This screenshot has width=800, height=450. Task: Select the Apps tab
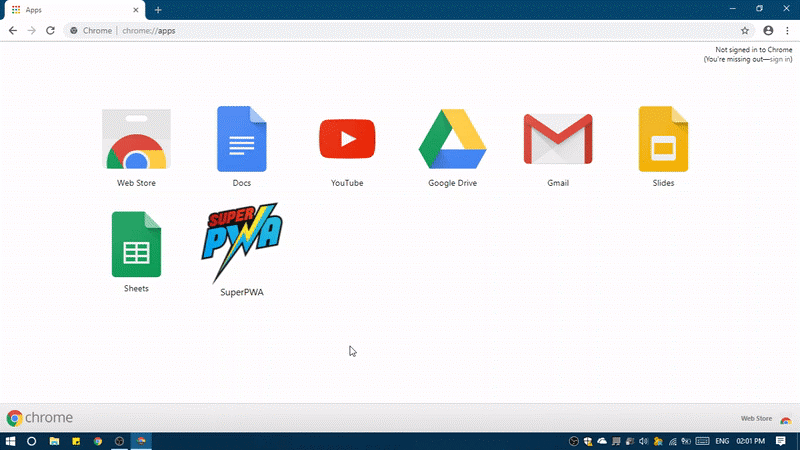pyautogui.click(x=75, y=10)
